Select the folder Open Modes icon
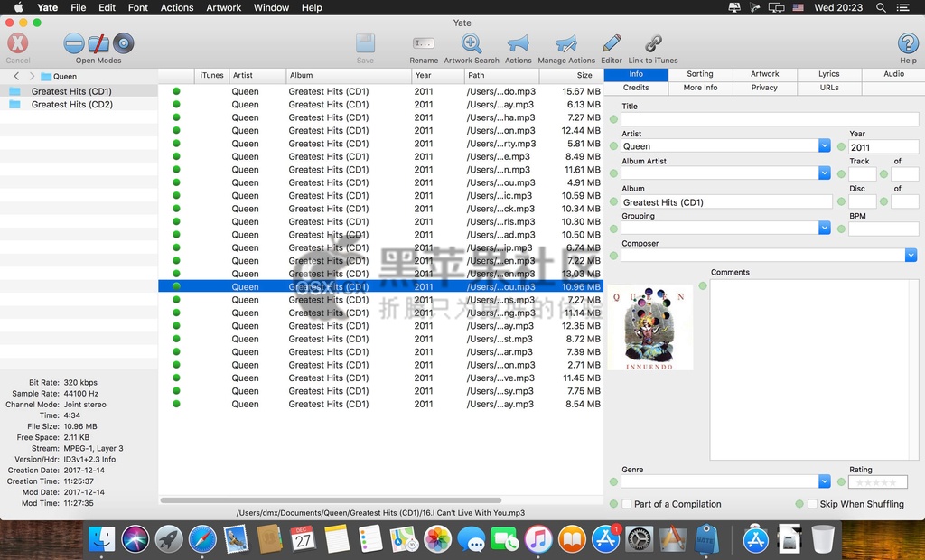 pyautogui.click(x=98, y=43)
